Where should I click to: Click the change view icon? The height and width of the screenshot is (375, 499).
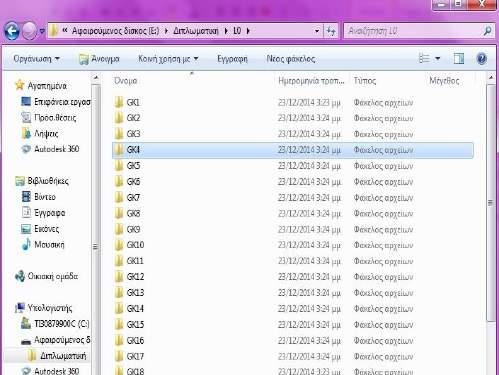(x=424, y=59)
